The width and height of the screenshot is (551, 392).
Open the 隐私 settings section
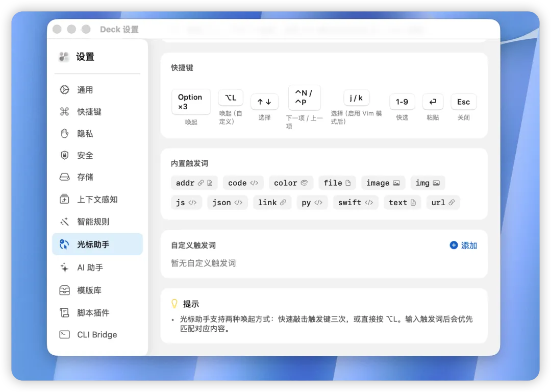tap(97, 133)
